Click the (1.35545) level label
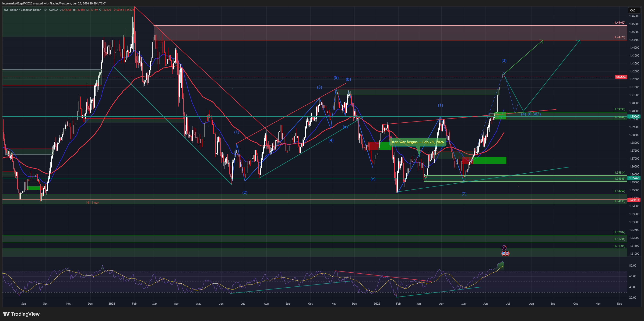 point(619,179)
